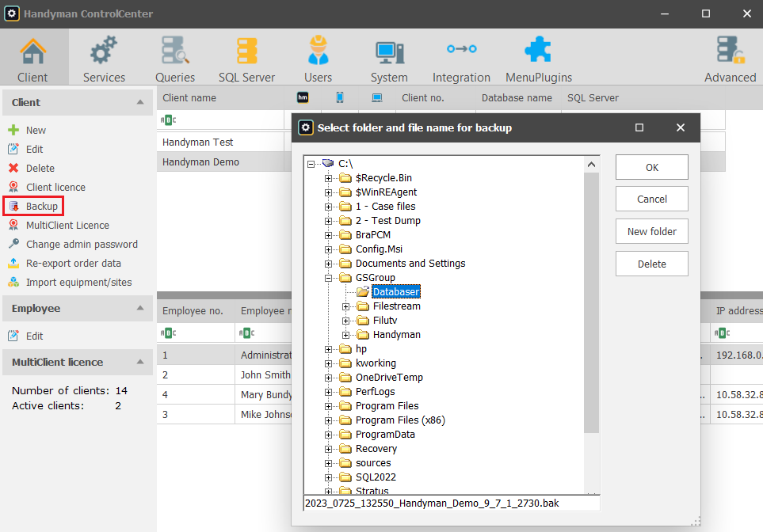Viewport: 763px width, 532px height.
Task: Click the mobile device column header icon
Action: pos(340,97)
